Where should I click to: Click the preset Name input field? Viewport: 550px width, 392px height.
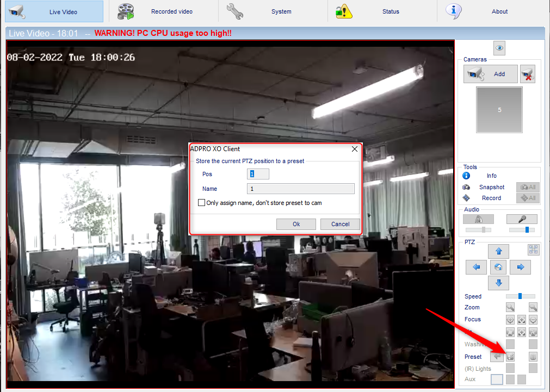[x=301, y=189]
